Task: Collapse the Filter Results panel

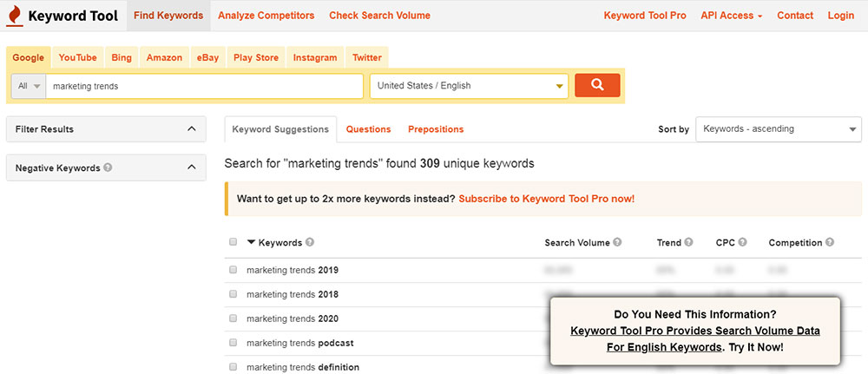Action: point(192,129)
